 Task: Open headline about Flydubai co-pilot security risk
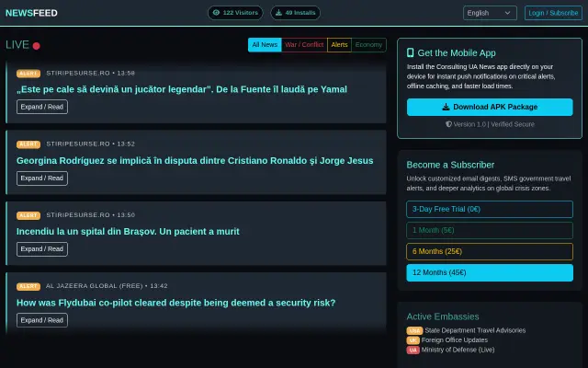pos(175,303)
